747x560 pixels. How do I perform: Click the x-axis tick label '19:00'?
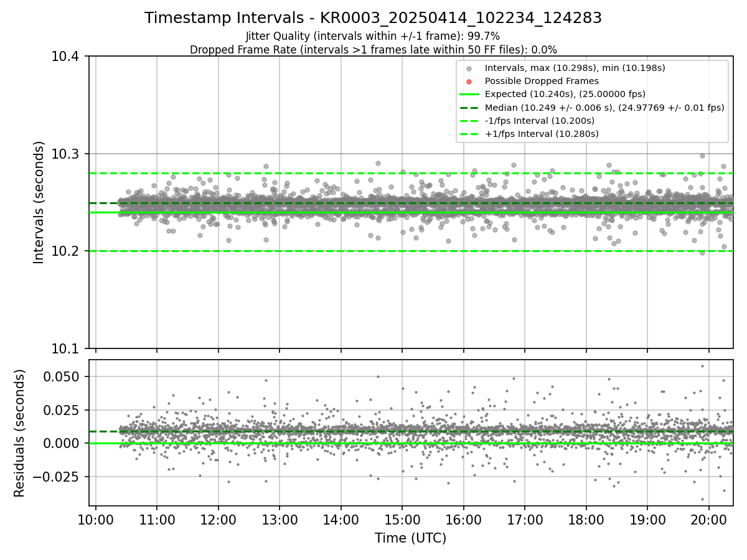click(x=647, y=520)
